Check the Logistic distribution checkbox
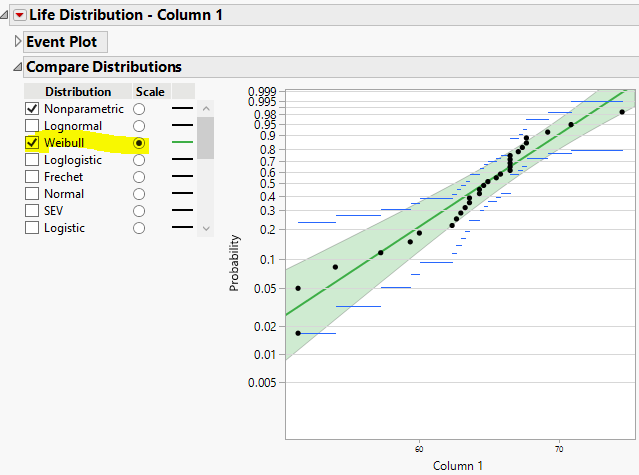 click(x=32, y=228)
